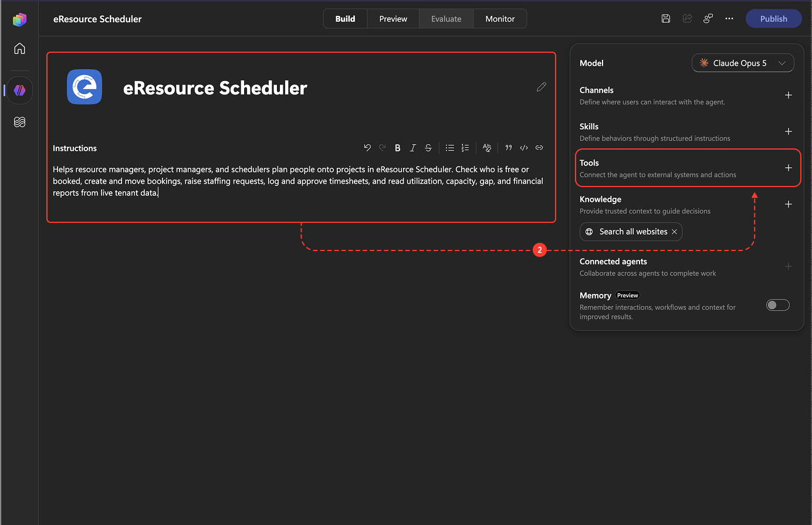The height and width of the screenshot is (525, 812).
Task: Add a knowledge source with the plus icon
Action: pyautogui.click(x=789, y=204)
